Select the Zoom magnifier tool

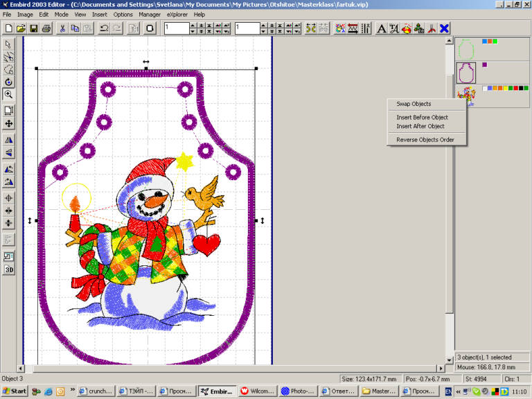[x=8, y=94]
